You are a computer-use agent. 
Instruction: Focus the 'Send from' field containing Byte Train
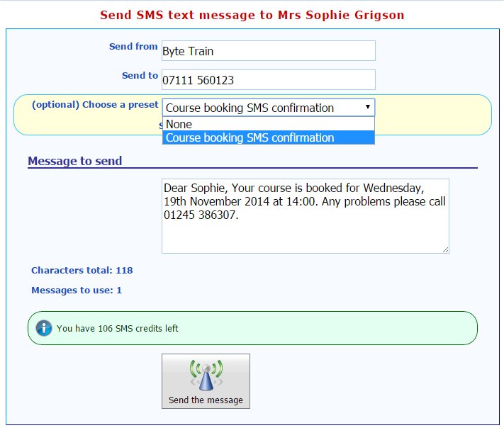(268, 51)
